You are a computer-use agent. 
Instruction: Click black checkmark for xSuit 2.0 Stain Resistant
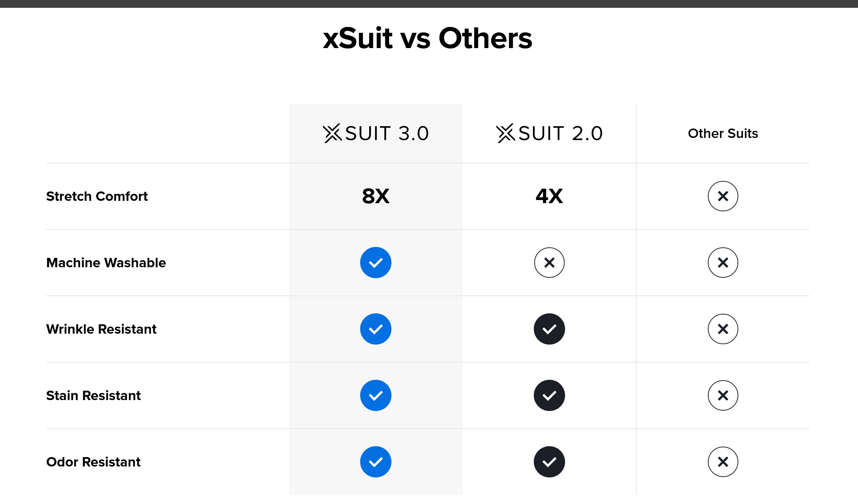549,395
